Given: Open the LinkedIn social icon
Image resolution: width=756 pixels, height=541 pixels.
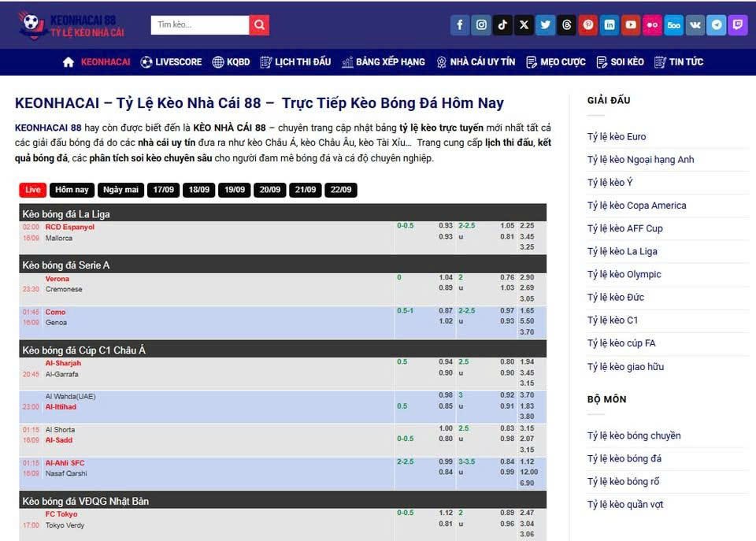Looking at the screenshot, I should [x=610, y=25].
